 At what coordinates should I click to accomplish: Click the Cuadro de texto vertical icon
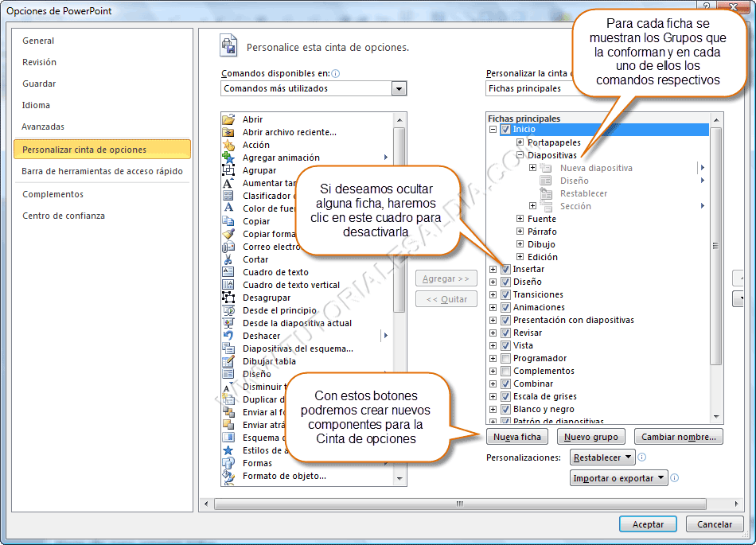[228, 285]
